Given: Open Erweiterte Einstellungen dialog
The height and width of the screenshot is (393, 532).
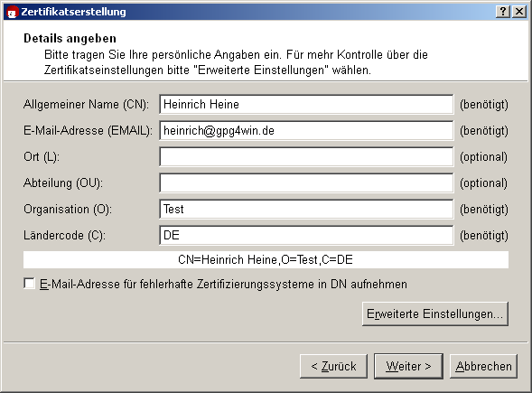Looking at the screenshot, I should pos(435,313).
